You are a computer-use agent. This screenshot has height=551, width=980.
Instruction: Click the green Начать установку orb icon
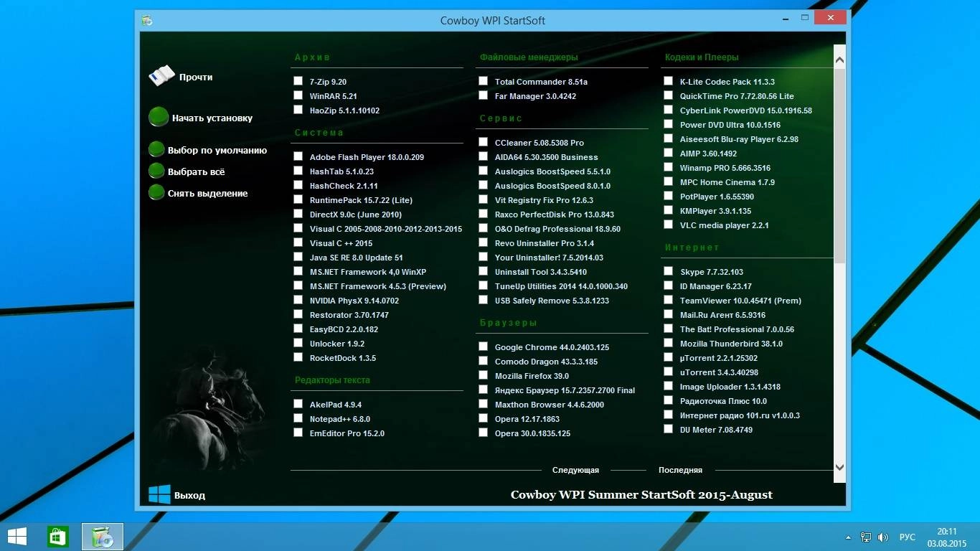159,118
